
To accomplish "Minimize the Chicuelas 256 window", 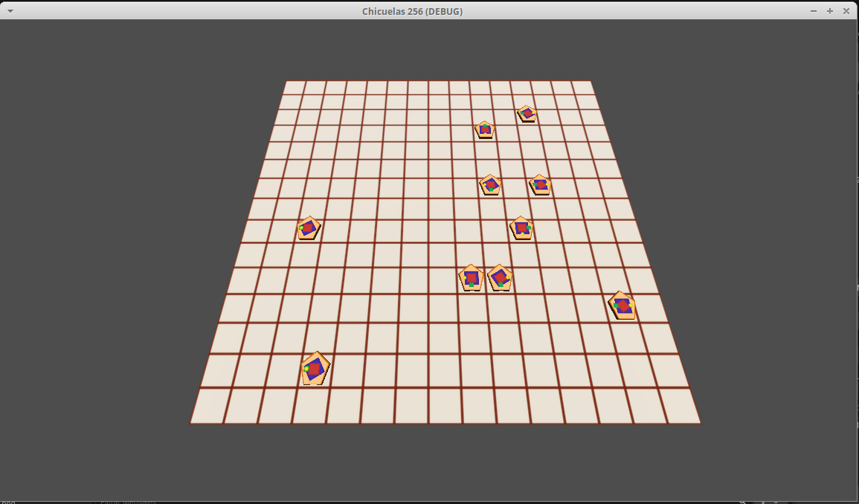I will tap(814, 11).
